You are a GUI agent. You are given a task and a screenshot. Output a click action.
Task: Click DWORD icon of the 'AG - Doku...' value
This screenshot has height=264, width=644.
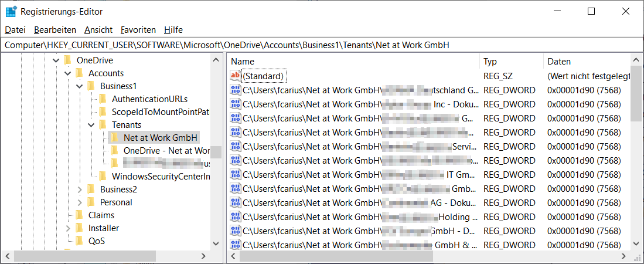click(236, 202)
